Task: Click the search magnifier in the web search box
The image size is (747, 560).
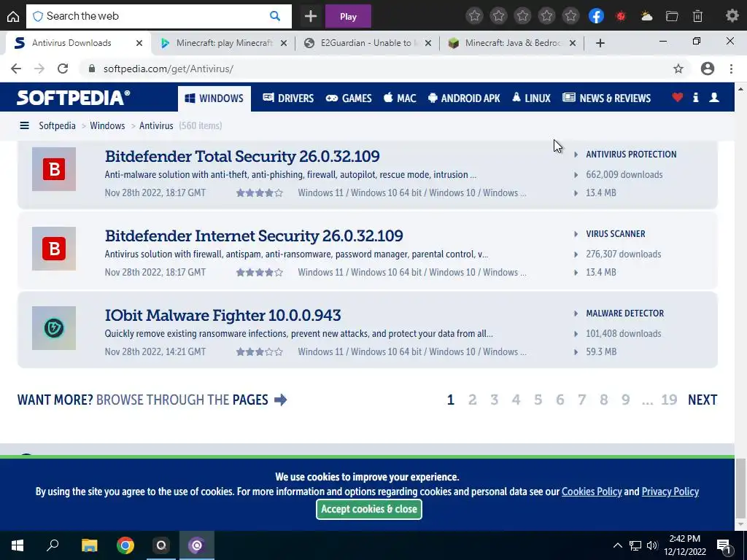Action: click(275, 16)
